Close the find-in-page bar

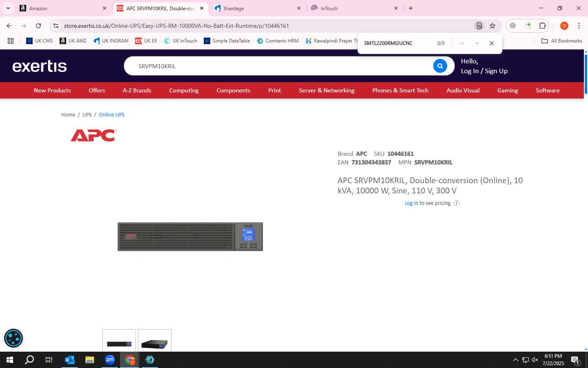tap(492, 43)
